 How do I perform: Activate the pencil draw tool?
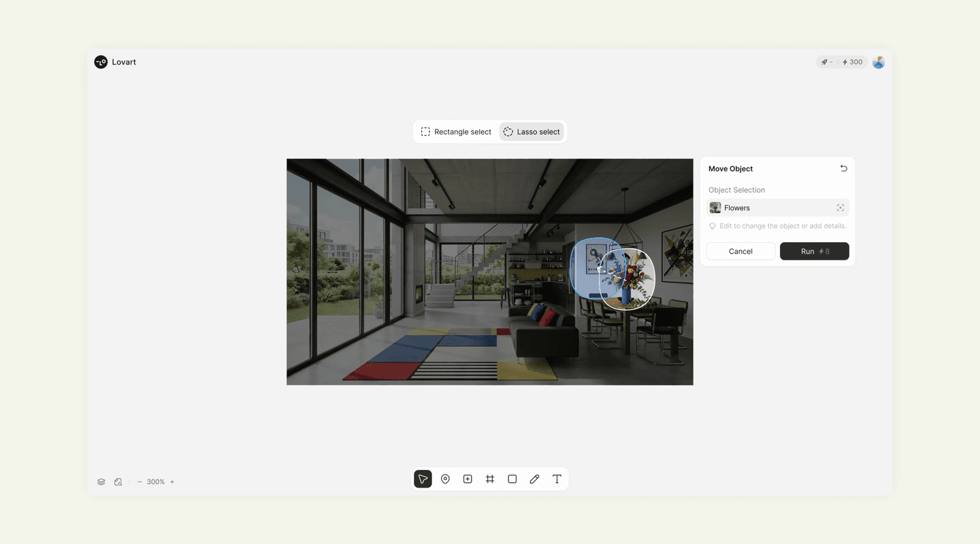[x=534, y=479]
